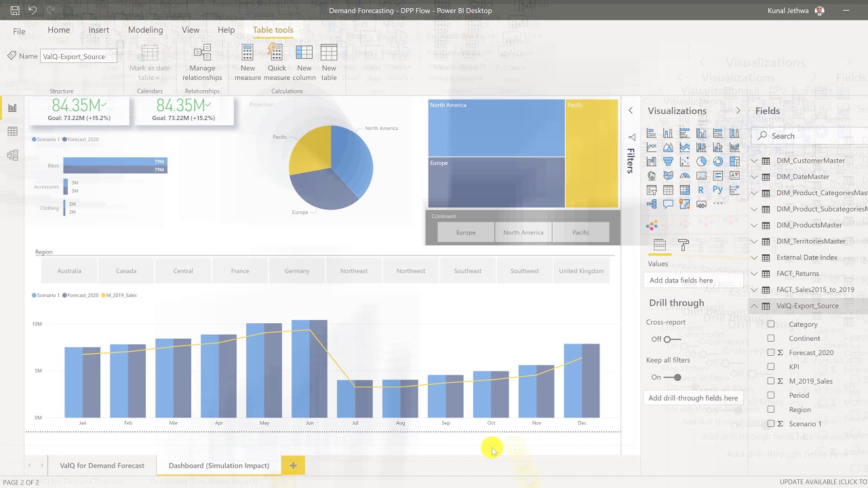Click the Quick measure button
The image size is (868, 488).
pyautogui.click(x=277, y=63)
